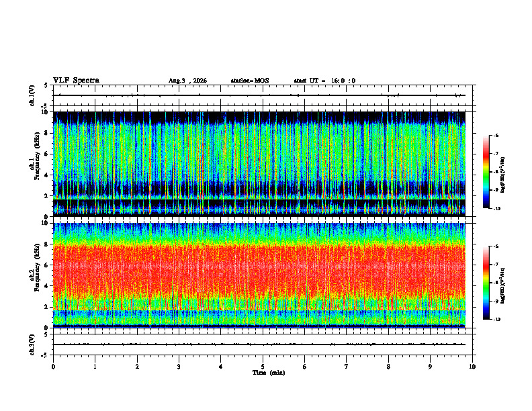Click the ch.1 colorbar "log(PSD)" label
532x411 pixels.
pos(503,175)
